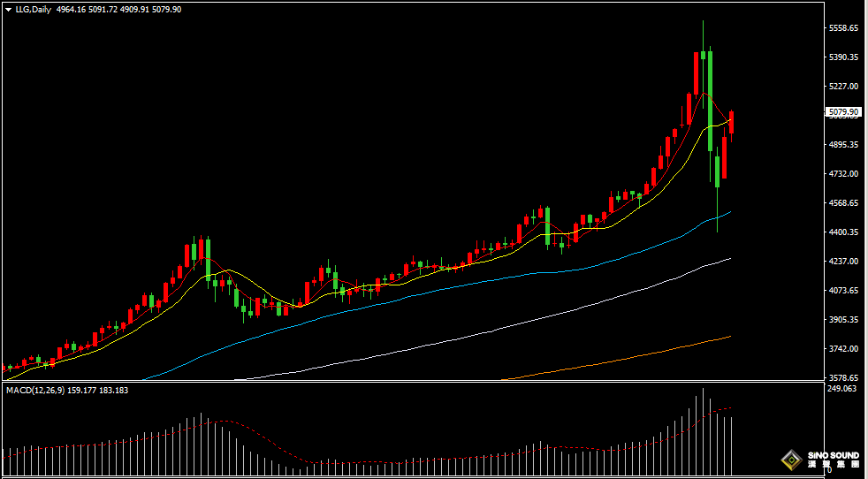
Task: Click the 5558.65 price axis label
Action: click(843, 28)
